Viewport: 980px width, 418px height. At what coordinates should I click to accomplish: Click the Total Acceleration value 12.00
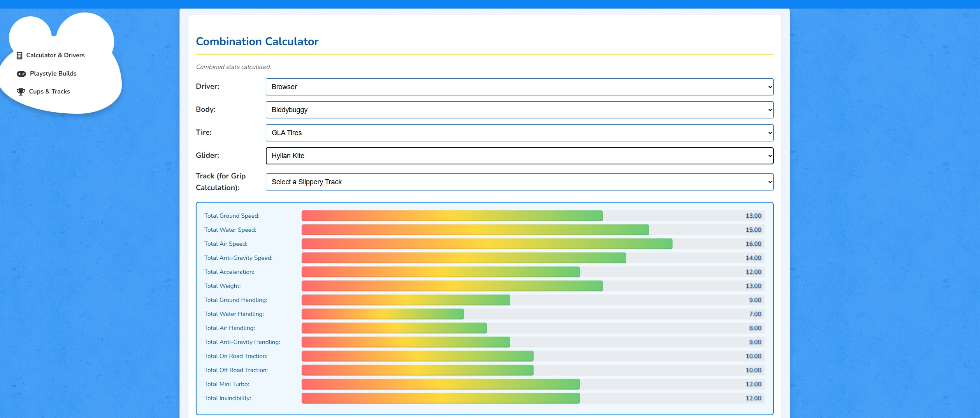tap(753, 272)
